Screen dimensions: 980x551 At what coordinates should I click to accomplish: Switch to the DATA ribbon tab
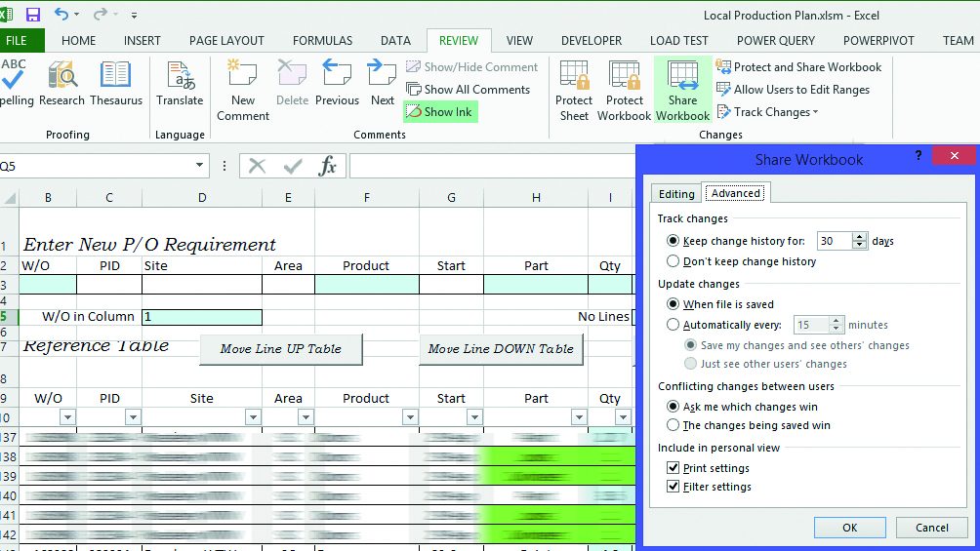(x=395, y=41)
